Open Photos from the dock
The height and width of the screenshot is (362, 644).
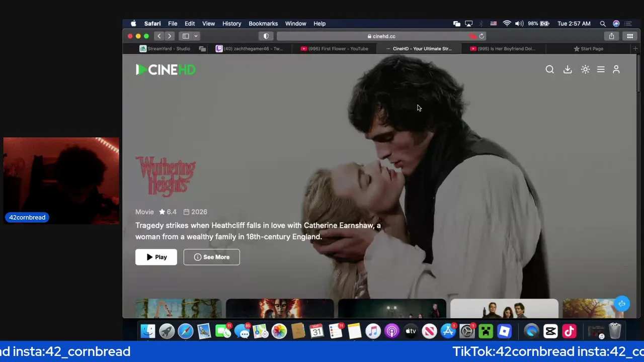(279, 331)
